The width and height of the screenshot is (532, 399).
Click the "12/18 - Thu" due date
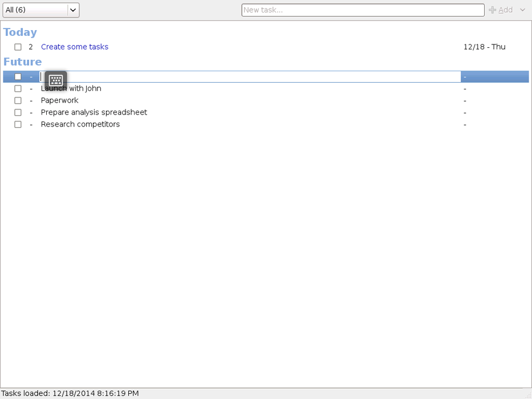coord(484,47)
